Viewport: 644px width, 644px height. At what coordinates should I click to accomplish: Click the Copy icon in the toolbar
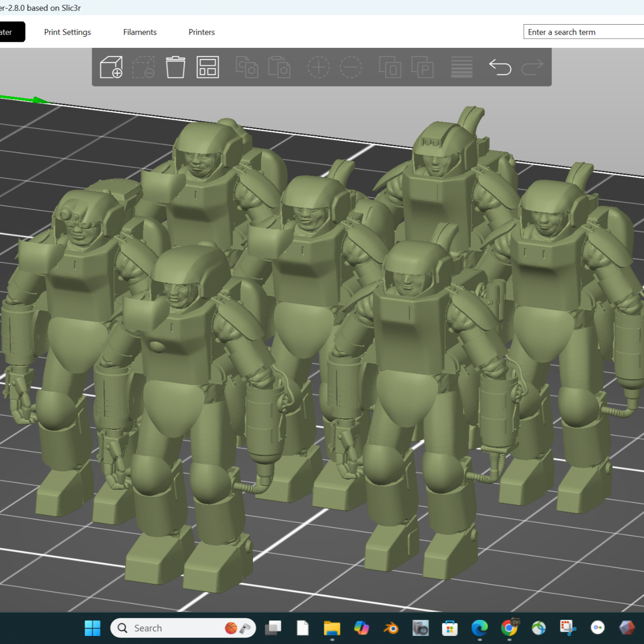pyautogui.click(x=247, y=67)
